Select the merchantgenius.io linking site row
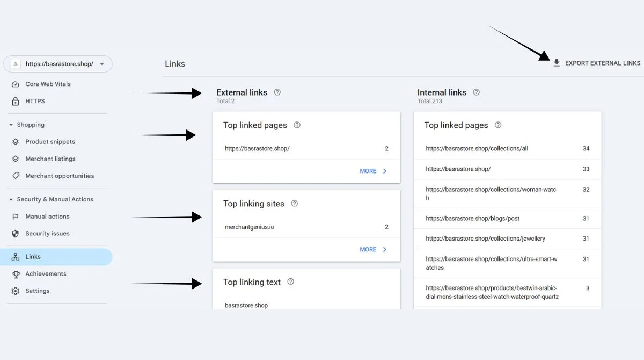The height and width of the screenshot is (360, 644). click(306, 227)
